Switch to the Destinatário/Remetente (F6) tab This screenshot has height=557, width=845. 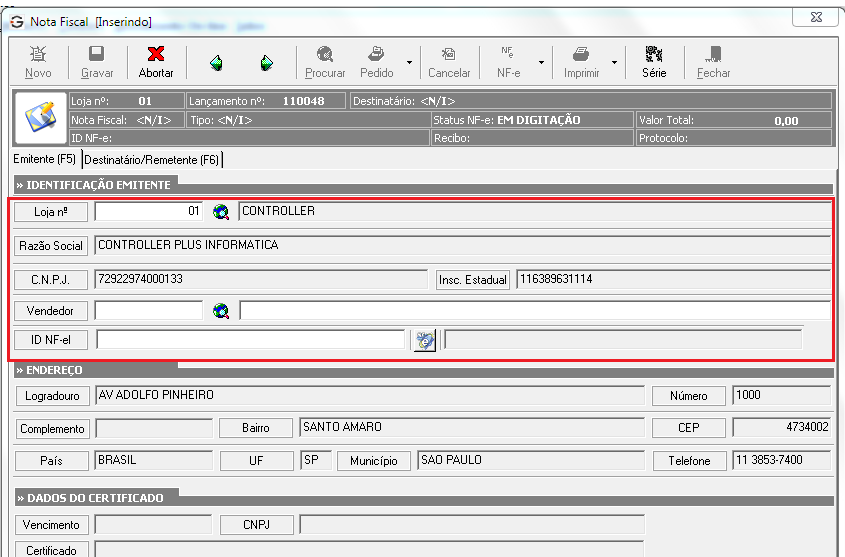pos(152,160)
